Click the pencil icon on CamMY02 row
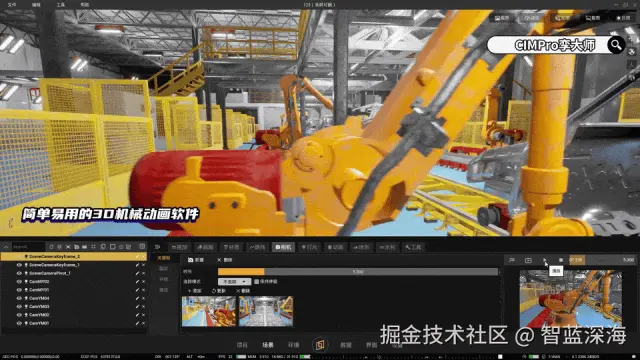Screen dimensions: 640x360 [x=137, y=282]
